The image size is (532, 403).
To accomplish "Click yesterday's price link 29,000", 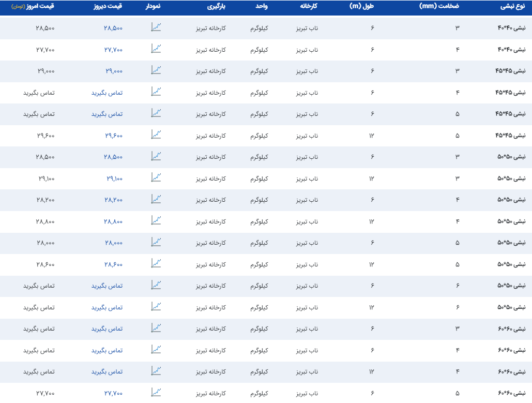I will coord(113,71).
